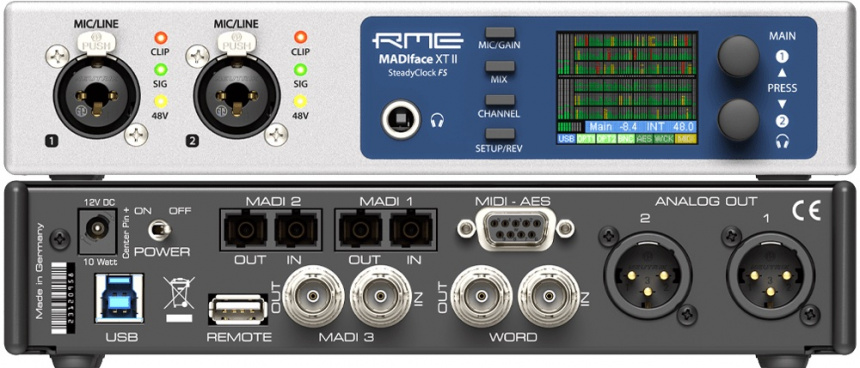Select the AES status tag on display
The width and height of the screenshot is (860, 368).
coord(644,139)
